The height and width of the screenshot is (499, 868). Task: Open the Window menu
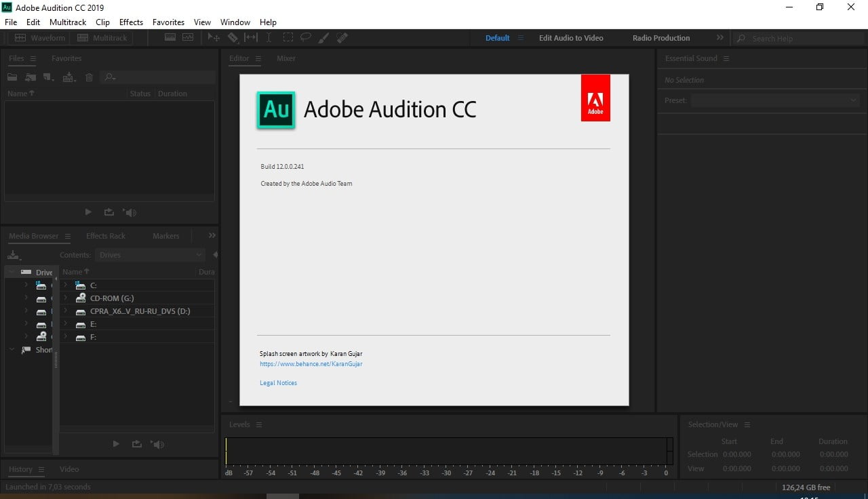pos(235,22)
